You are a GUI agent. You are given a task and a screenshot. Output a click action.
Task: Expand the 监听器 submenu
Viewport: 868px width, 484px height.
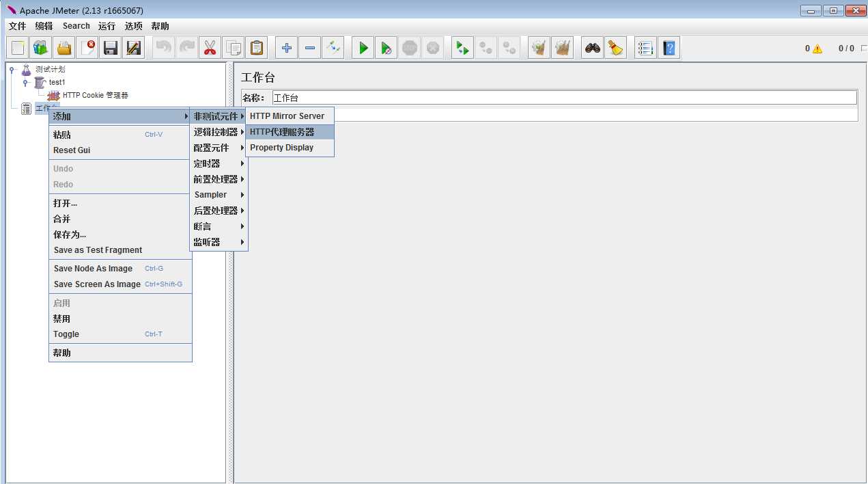pos(219,242)
